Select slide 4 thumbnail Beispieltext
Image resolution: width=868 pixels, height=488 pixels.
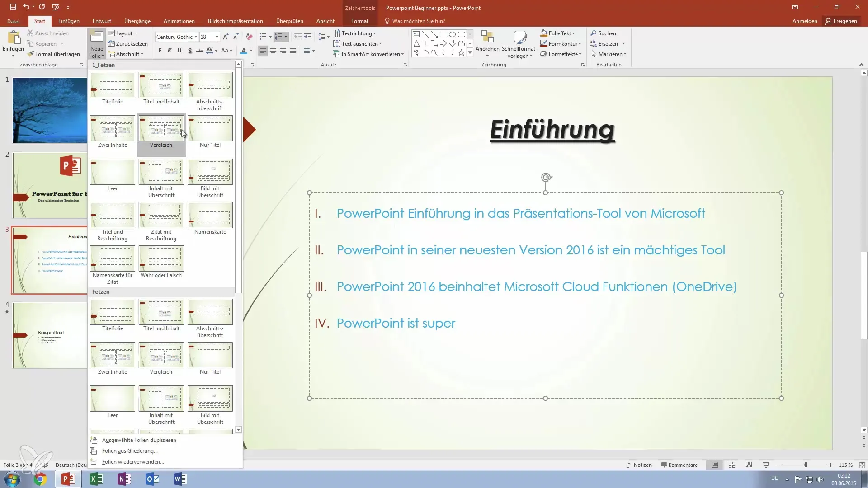click(50, 335)
